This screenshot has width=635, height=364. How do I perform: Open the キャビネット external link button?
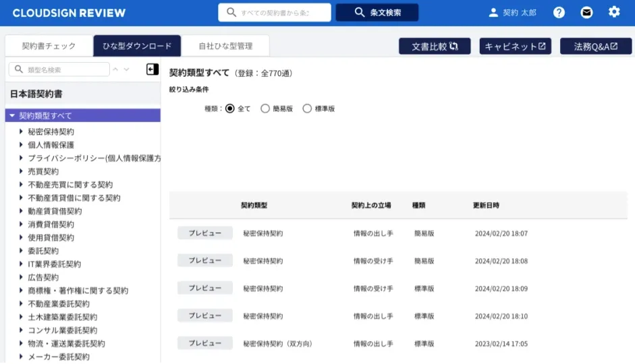(515, 46)
